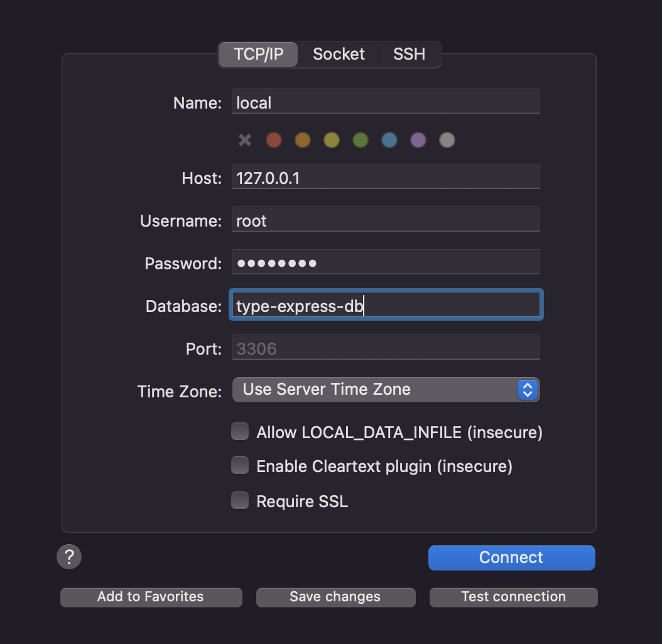
Task: Click into the Port input field
Action: 386,348
